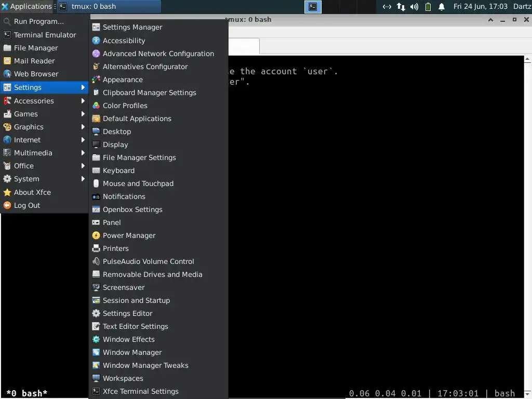This screenshot has width=532, height=399.
Task: Click the Color Profiles icon
Action: click(x=96, y=105)
